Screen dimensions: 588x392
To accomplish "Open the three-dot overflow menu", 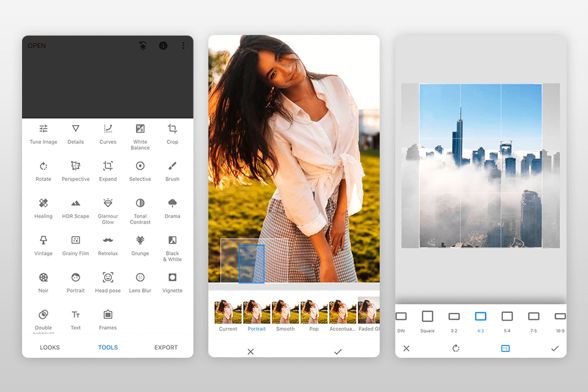I will pyautogui.click(x=183, y=46).
